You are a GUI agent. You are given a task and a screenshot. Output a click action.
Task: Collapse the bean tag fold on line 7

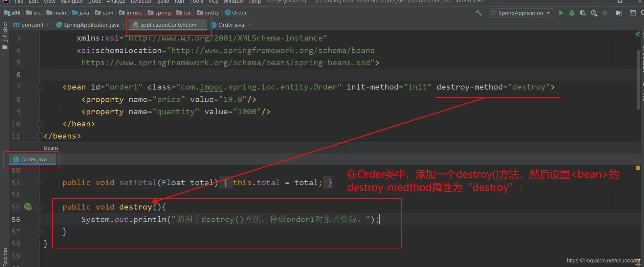pyautogui.click(x=40, y=87)
